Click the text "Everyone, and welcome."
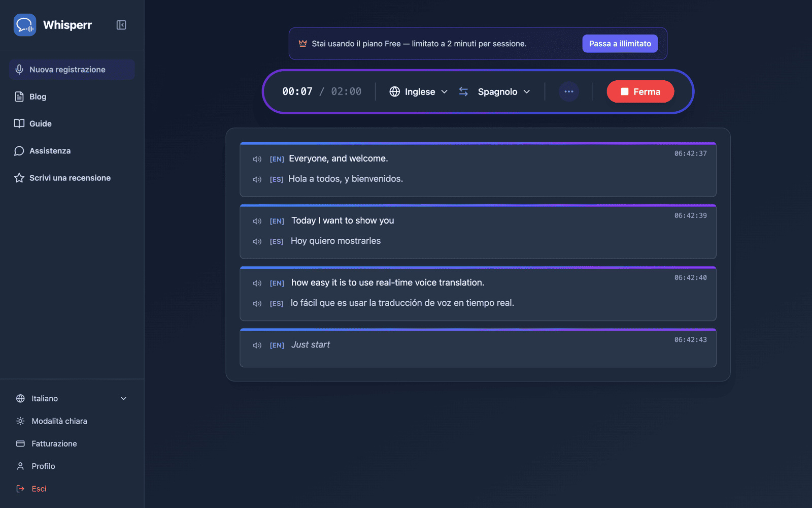This screenshot has width=812, height=508. (x=339, y=158)
